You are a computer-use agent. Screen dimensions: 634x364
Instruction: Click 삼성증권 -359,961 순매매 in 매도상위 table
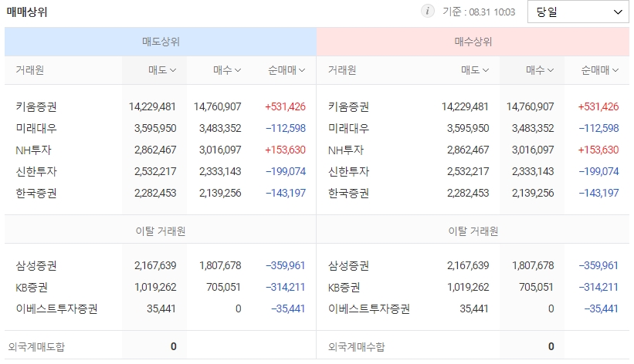[x=285, y=265]
